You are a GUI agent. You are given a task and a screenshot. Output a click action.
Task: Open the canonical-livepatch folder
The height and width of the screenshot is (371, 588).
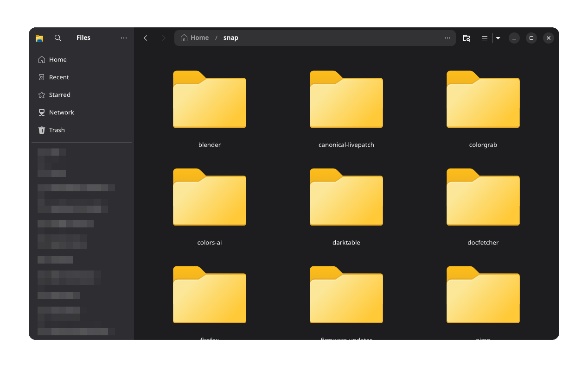[x=346, y=99]
